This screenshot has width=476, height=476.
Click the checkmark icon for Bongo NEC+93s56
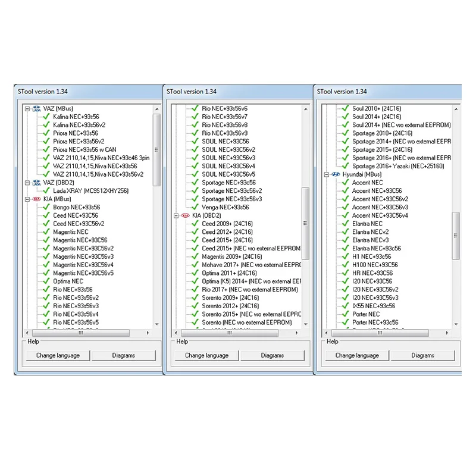tap(46, 207)
